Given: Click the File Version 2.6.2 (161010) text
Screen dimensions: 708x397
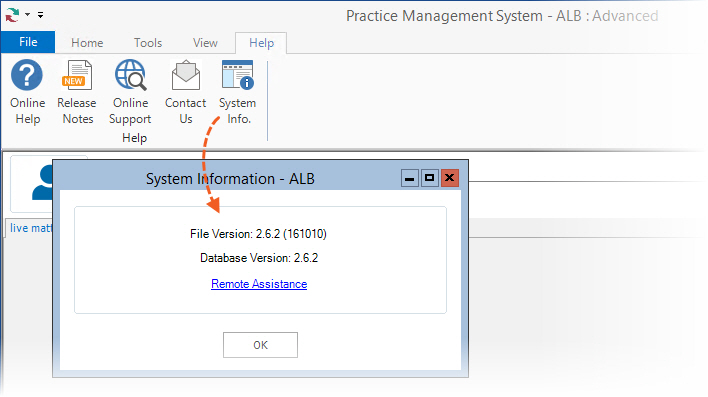Looking at the screenshot, I should (258, 234).
